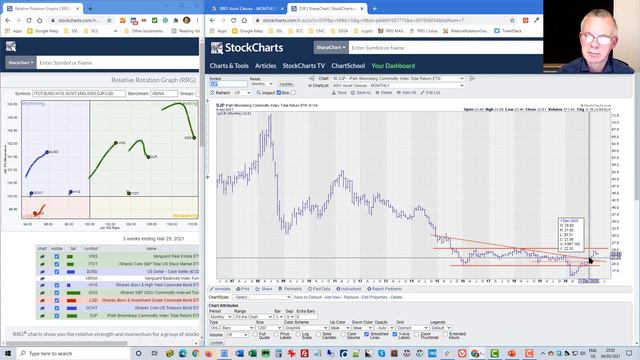Screen dimensions: 640x360
Task: Open chart icon in the LQD row
Action: 42,300
